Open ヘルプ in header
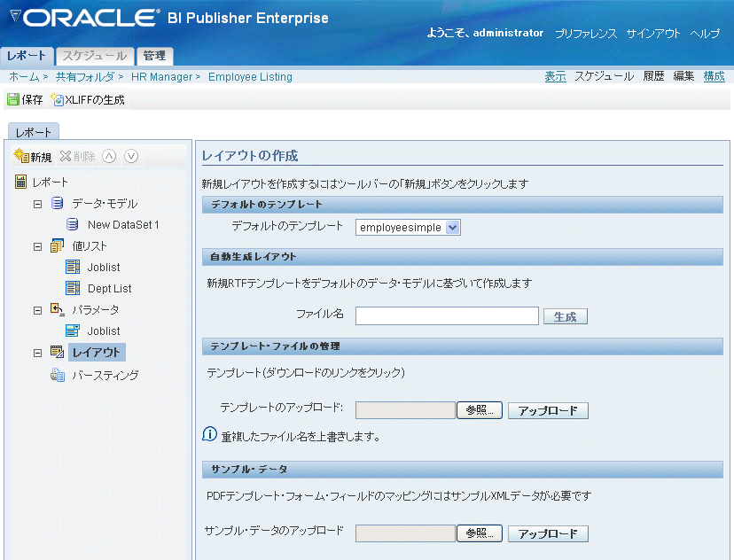Image resolution: width=734 pixels, height=560 pixels. (x=705, y=33)
